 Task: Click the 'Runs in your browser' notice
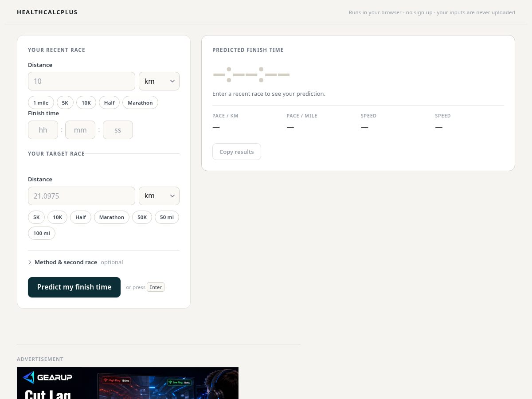click(432, 12)
